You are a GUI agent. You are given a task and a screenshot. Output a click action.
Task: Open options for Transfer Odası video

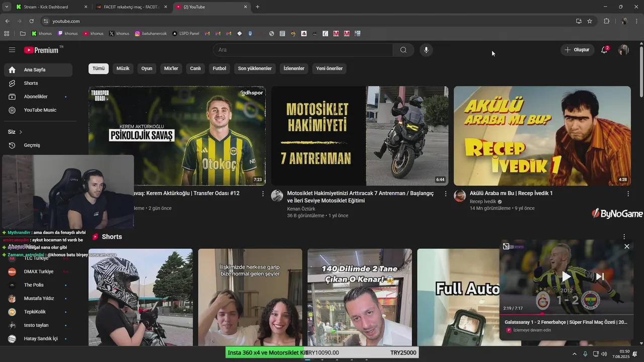[263, 194]
